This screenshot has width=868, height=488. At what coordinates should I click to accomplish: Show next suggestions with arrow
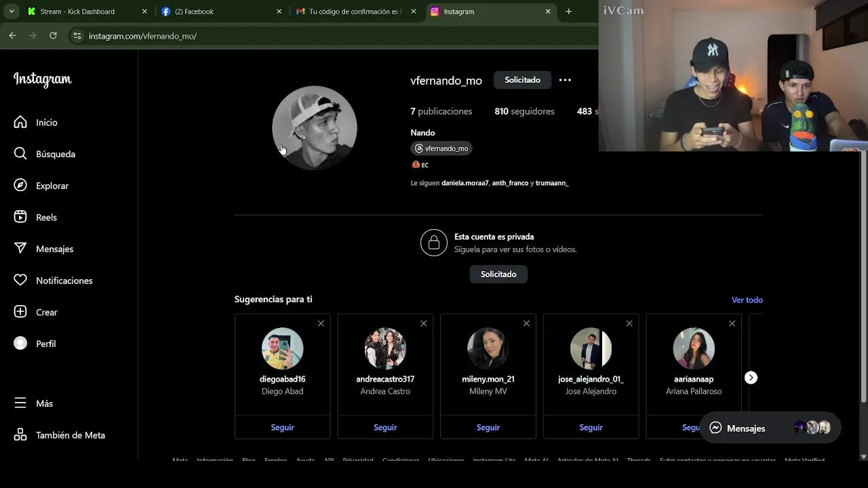[751, 378]
